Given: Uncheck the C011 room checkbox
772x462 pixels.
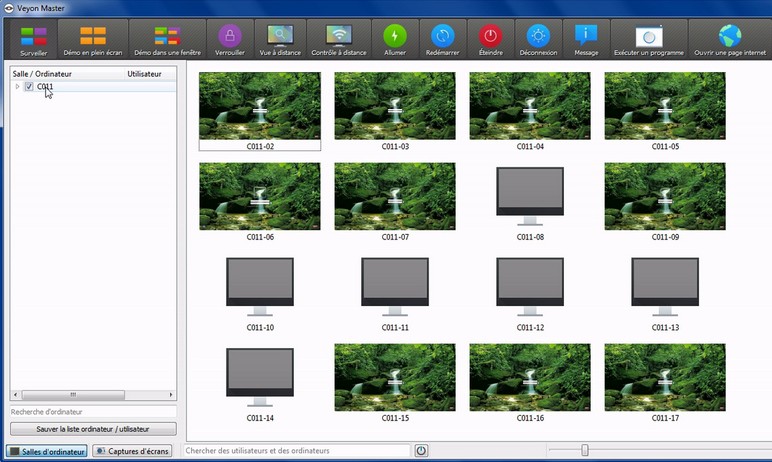Looking at the screenshot, I should [29, 87].
